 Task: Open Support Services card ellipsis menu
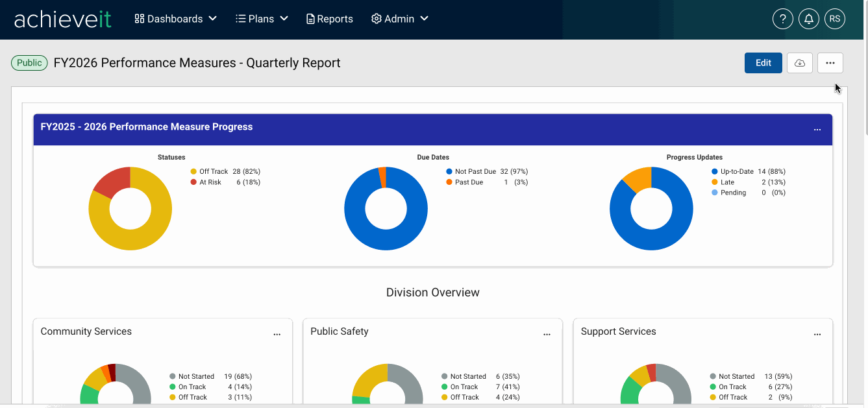point(817,335)
